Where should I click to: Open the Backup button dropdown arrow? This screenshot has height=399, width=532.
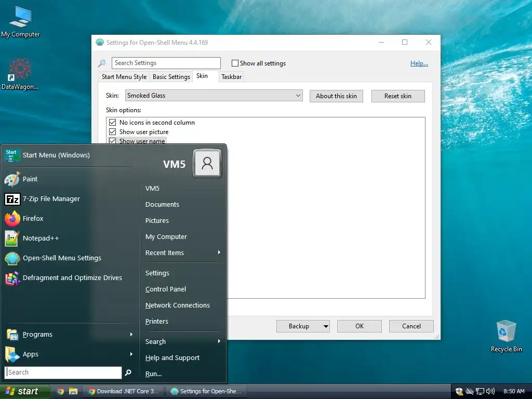(x=326, y=326)
